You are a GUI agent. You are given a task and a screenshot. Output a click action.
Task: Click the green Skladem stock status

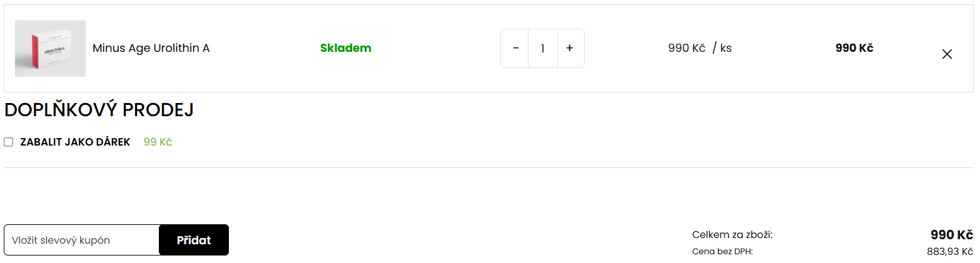(x=345, y=48)
